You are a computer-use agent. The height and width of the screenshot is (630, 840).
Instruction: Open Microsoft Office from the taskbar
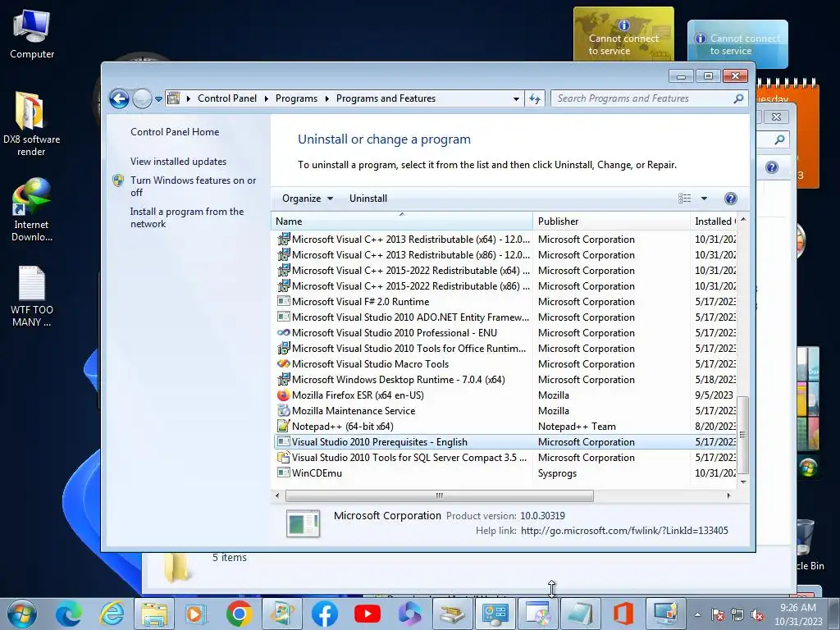pos(623,614)
